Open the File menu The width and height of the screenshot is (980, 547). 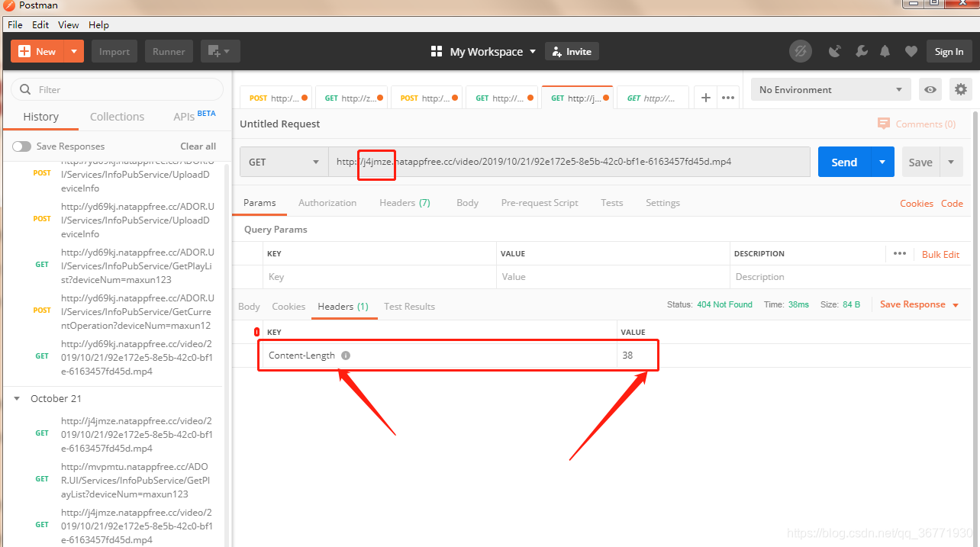tap(15, 25)
